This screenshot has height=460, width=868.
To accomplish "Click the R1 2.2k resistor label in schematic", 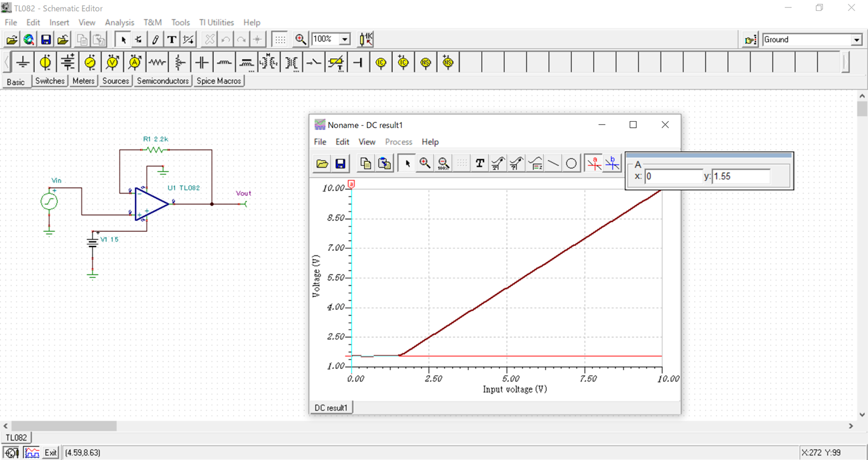I will click(156, 139).
